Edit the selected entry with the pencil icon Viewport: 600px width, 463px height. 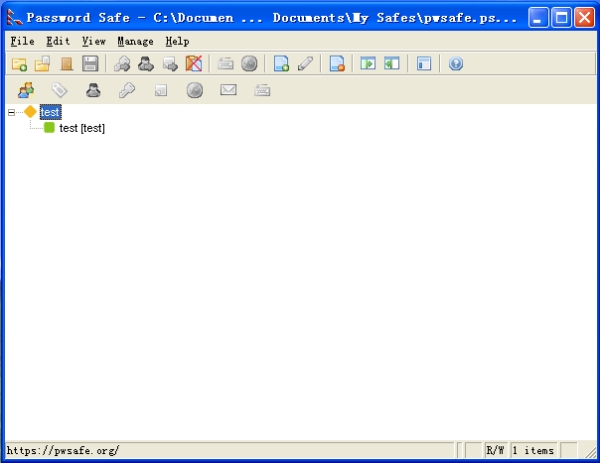coord(305,64)
